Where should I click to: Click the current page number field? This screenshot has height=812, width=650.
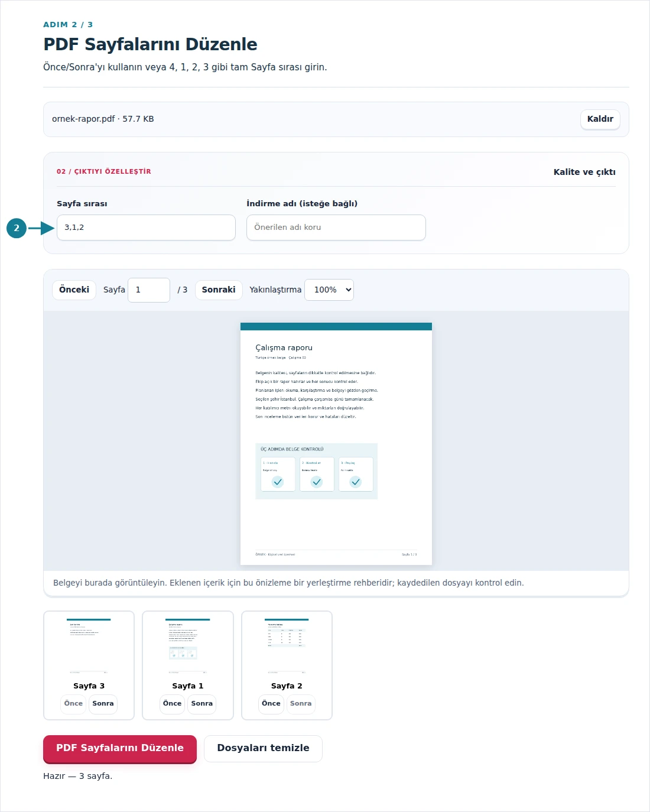[149, 290]
